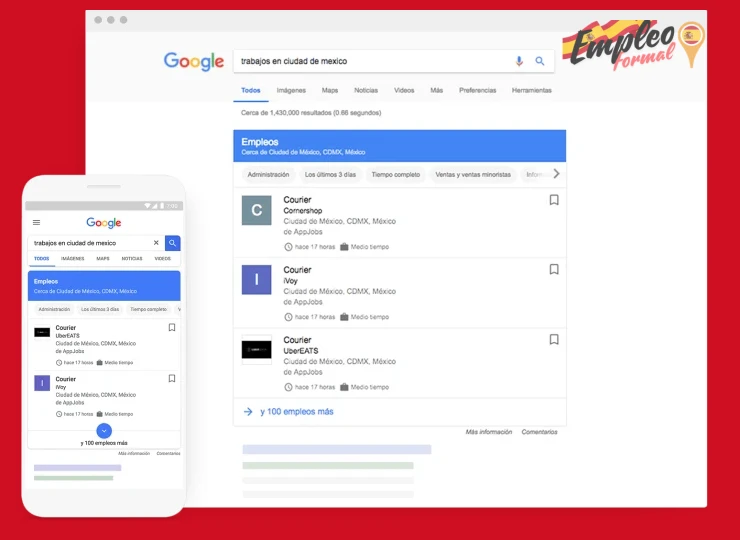This screenshot has width=740, height=540.
Task: Open Herramientas on desktop results
Action: pos(532,90)
